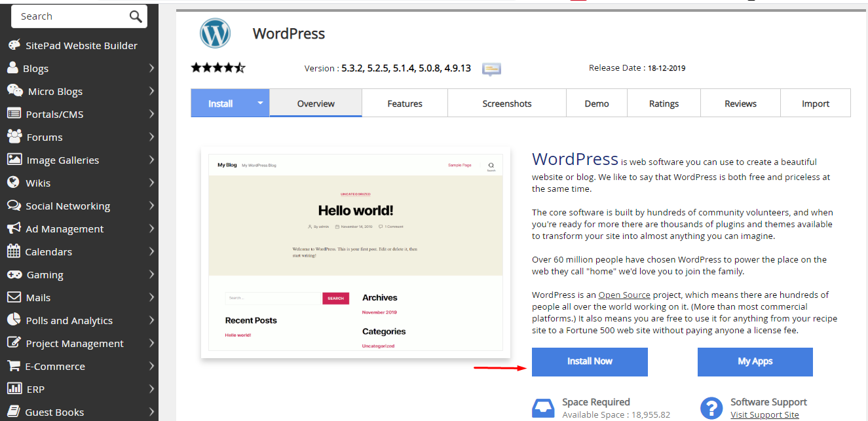Follow the Open Source link

pyautogui.click(x=624, y=295)
